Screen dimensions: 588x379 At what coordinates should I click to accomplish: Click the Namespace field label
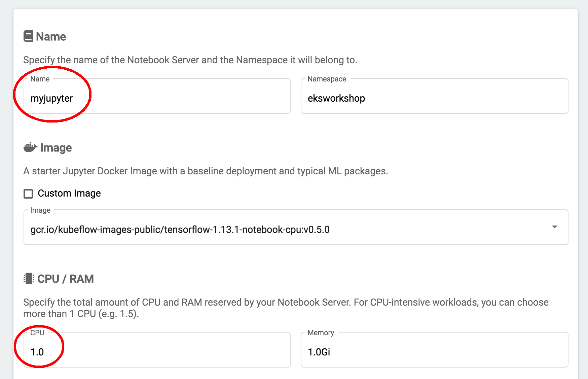(x=327, y=79)
